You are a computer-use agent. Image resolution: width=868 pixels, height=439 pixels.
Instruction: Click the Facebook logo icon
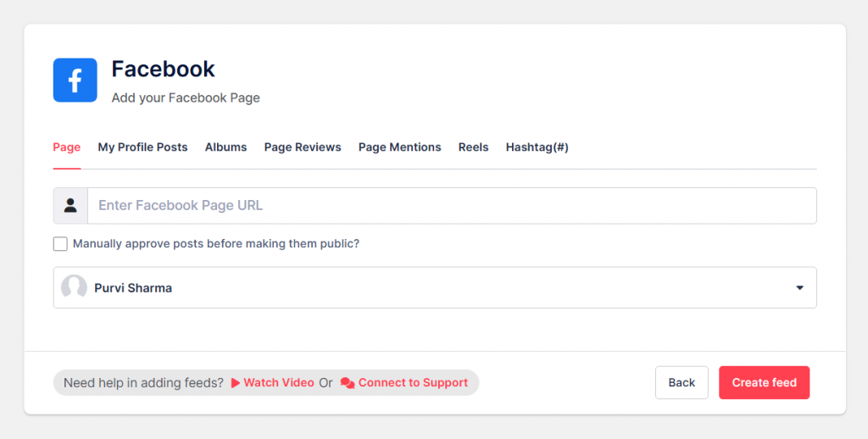click(75, 81)
